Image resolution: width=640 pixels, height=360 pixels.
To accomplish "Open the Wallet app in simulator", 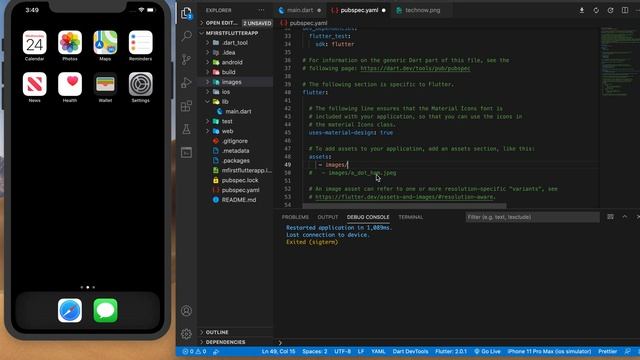I will click(x=105, y=84).
